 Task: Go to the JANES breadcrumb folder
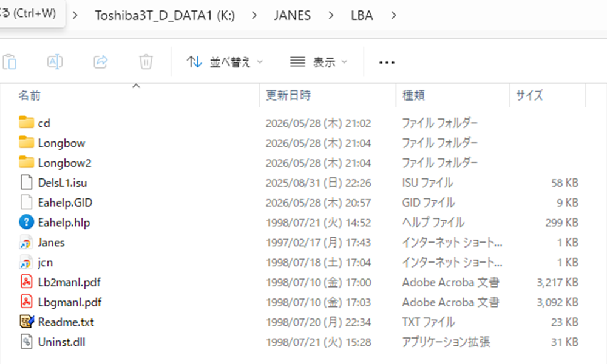pos(293,16)
